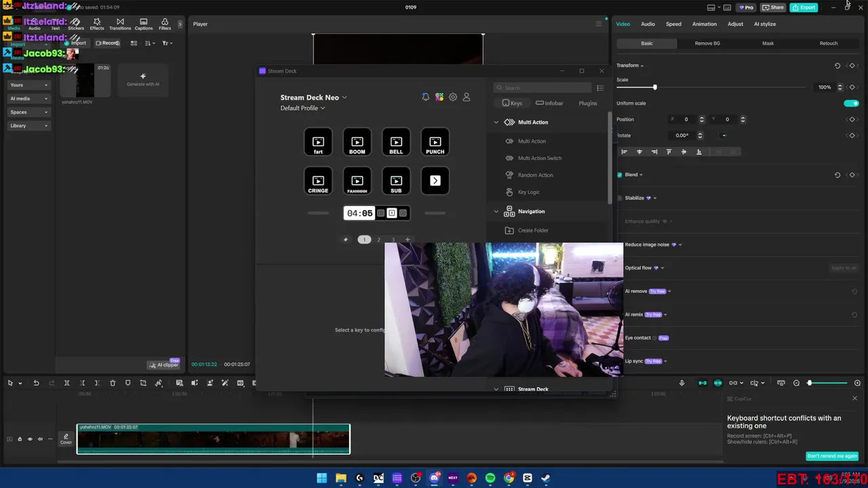The width and height of the screenshot is (868, 488).
Task: Click the microphone record icon above the timeline
Action: 682,383
